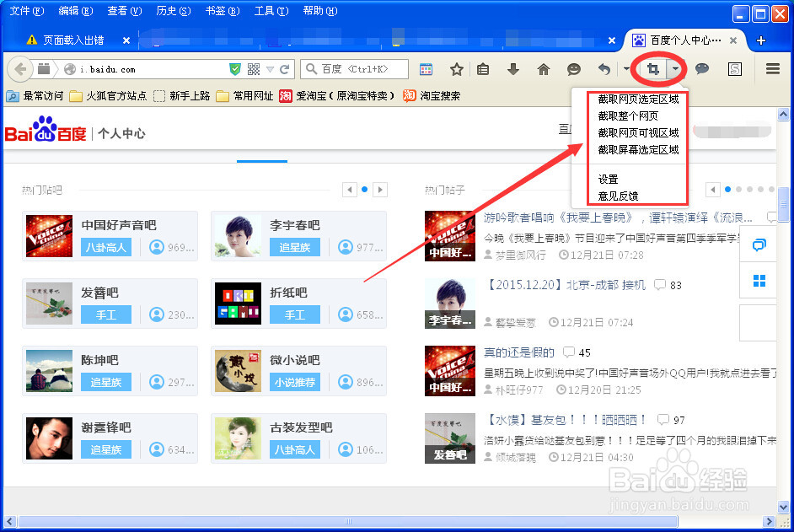Open 爱淘宝 bookmark

[x=337, y=96]
